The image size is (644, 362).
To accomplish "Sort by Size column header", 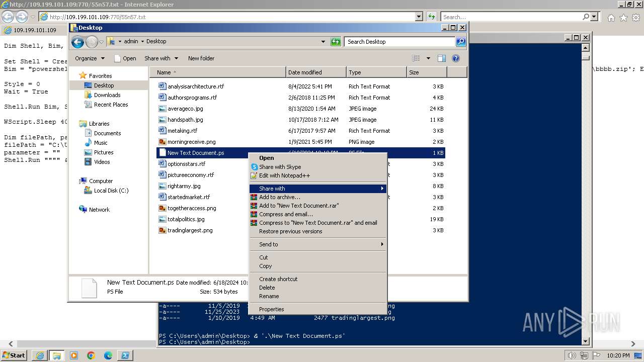I will tap(427, 72).
